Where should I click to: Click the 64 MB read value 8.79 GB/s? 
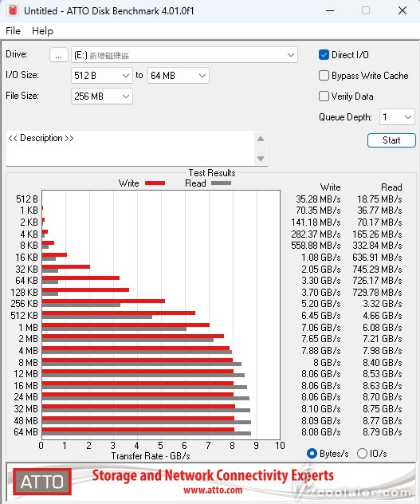tap(383, 432)
